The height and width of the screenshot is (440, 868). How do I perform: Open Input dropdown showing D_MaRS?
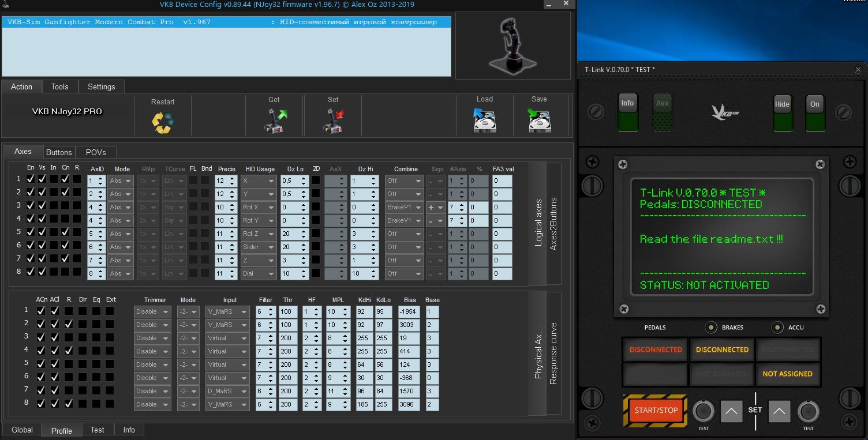coord(227,391)
